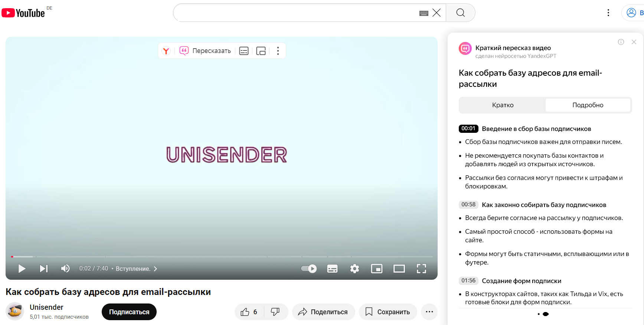This screenshot has height=325, width=644.
Task: Toggle video subtitles
Action: 332,269
